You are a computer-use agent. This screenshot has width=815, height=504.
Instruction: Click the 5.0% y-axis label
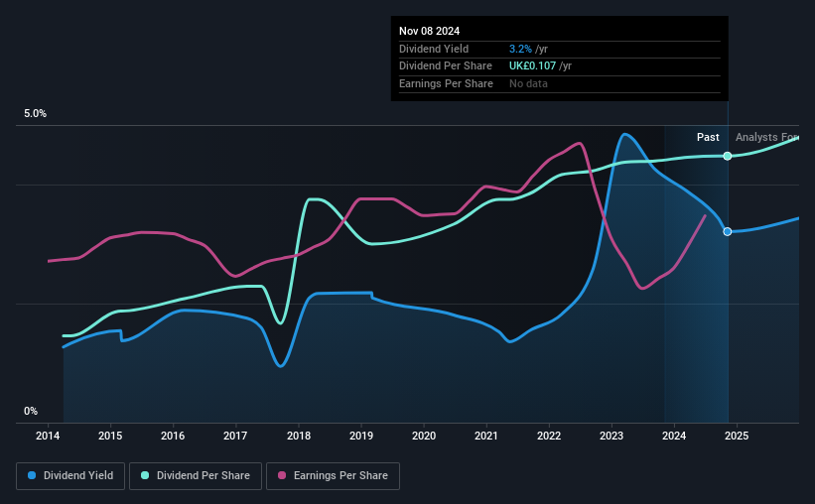point(36,113)
